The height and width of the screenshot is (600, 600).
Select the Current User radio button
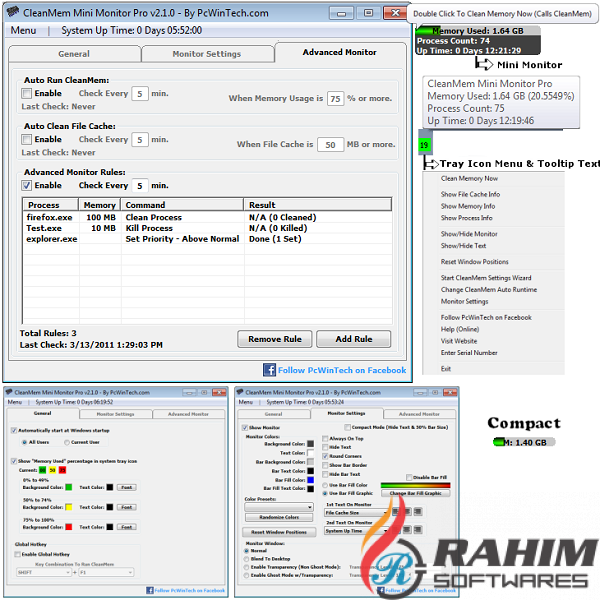(x=67, y=442)
